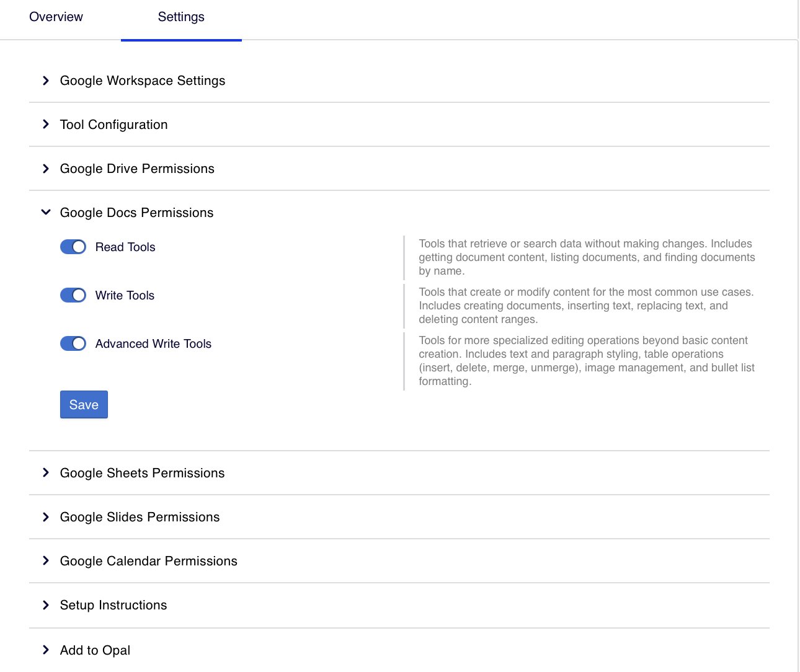Screen dimensions: 800x672
Task: Expand the Setup Instructions chevron
Action: pos(46,605)
